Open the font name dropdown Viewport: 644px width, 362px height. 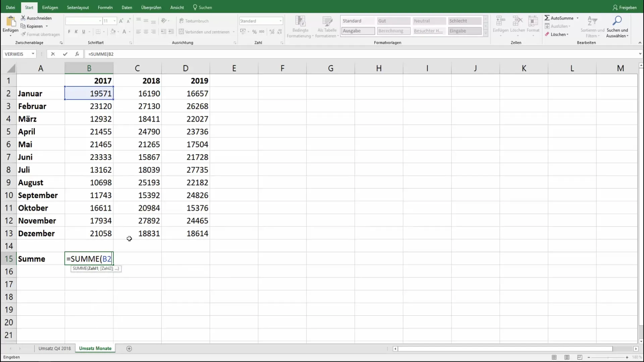coord(100,21)
